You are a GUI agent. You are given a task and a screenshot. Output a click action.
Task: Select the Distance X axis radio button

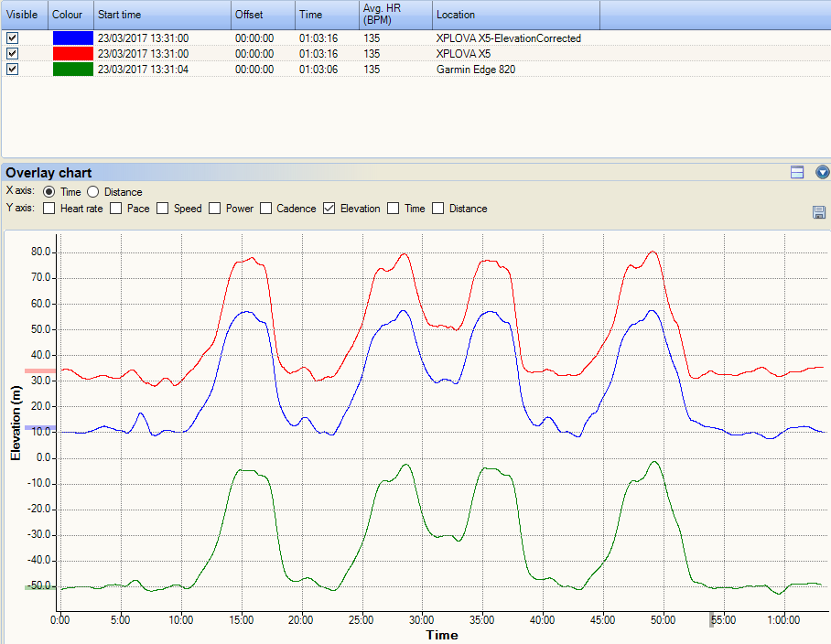(93, 192)
